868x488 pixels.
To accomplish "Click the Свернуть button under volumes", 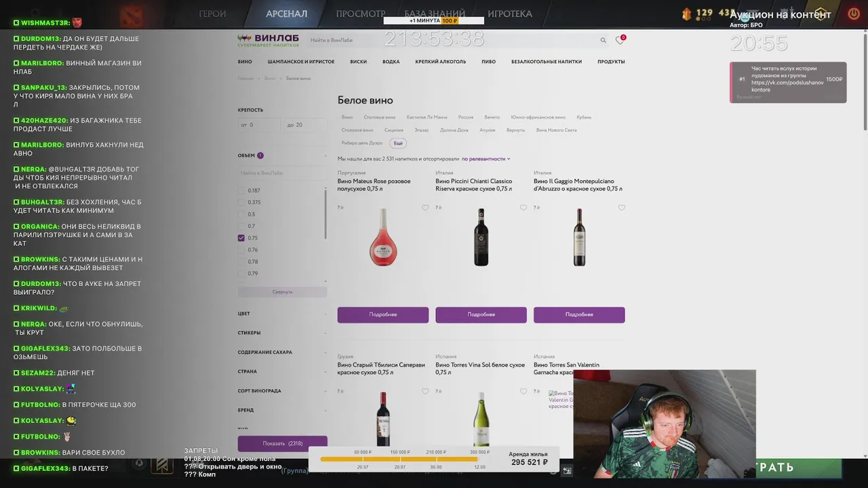I will pyautogui.click(x=282, y=291).
